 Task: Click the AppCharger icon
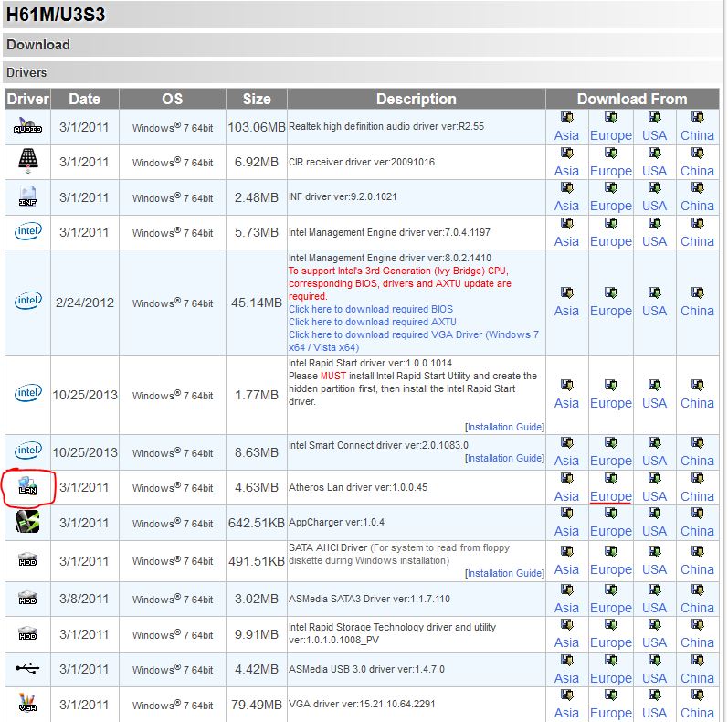click(x=27, y=521)
